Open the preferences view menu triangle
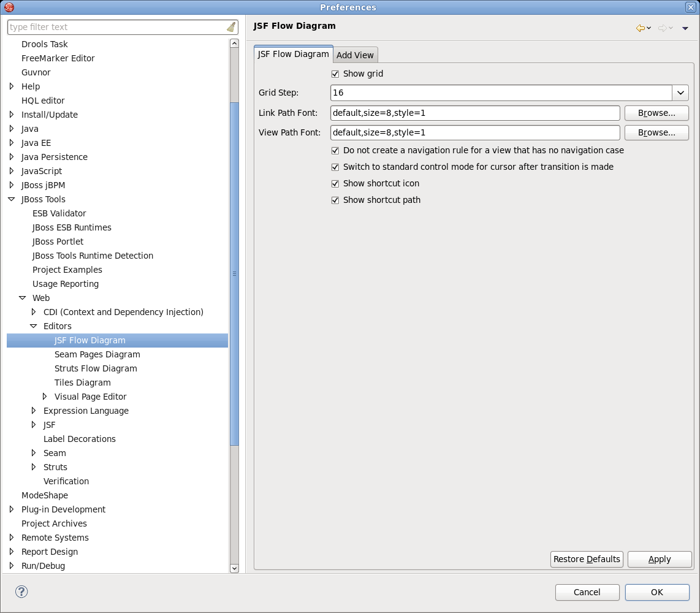This screenshot has height=613, width=700. click(685, 28)
